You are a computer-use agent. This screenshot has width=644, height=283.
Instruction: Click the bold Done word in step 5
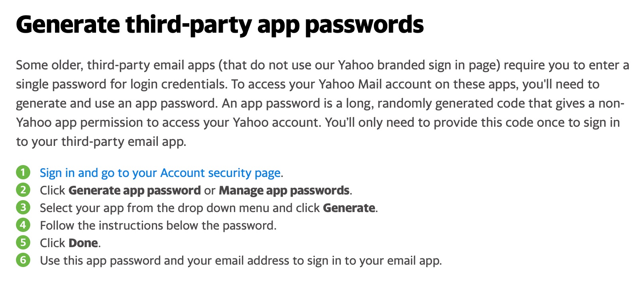83,243
